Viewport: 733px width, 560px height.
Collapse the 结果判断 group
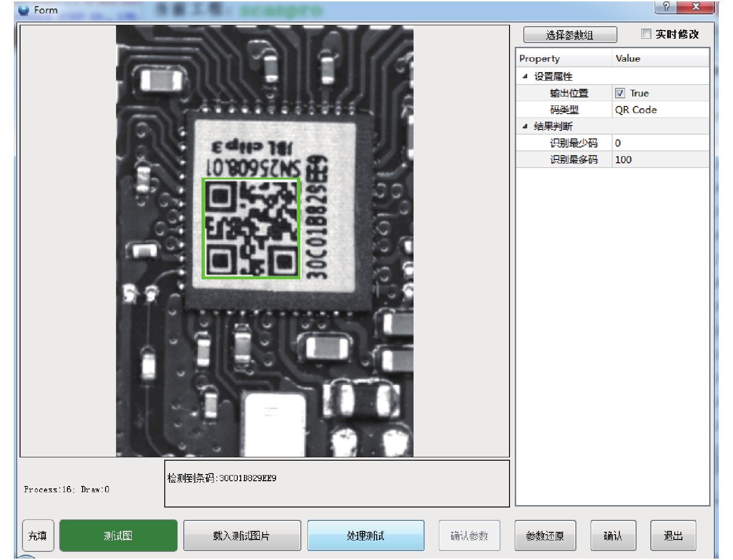pyautogui.click(x=525, y=127)
